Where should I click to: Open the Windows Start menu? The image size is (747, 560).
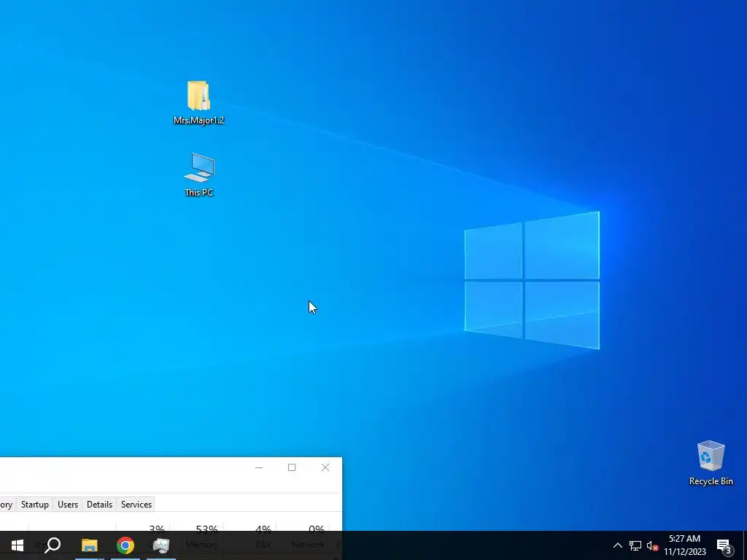[18, 545]
